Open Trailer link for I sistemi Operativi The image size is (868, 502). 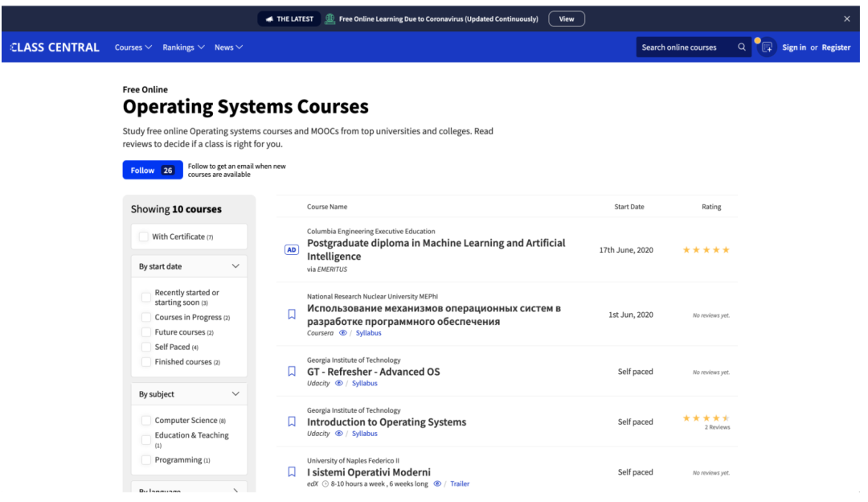coord(460,483)
